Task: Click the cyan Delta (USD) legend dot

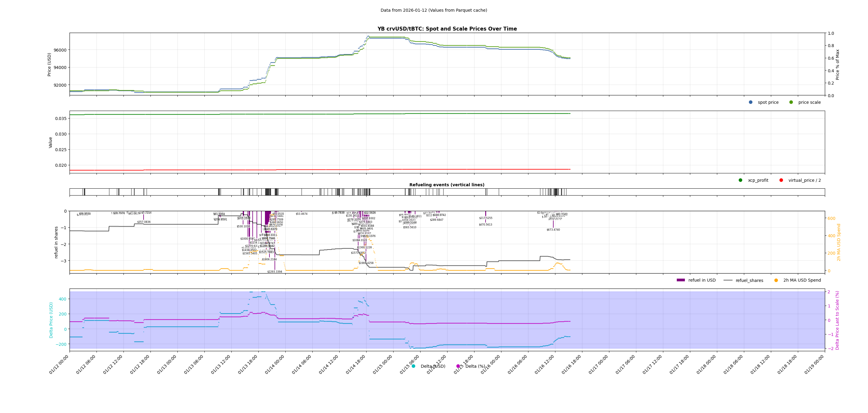Action: pyautogui.click(x=413, y=366)
